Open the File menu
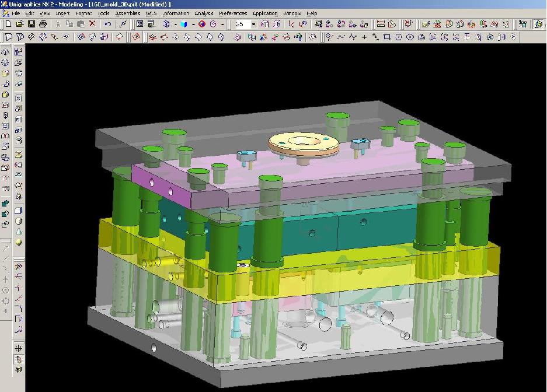This screenshot has height=392, width=547. pyautogui.click(x=16, y=13)
